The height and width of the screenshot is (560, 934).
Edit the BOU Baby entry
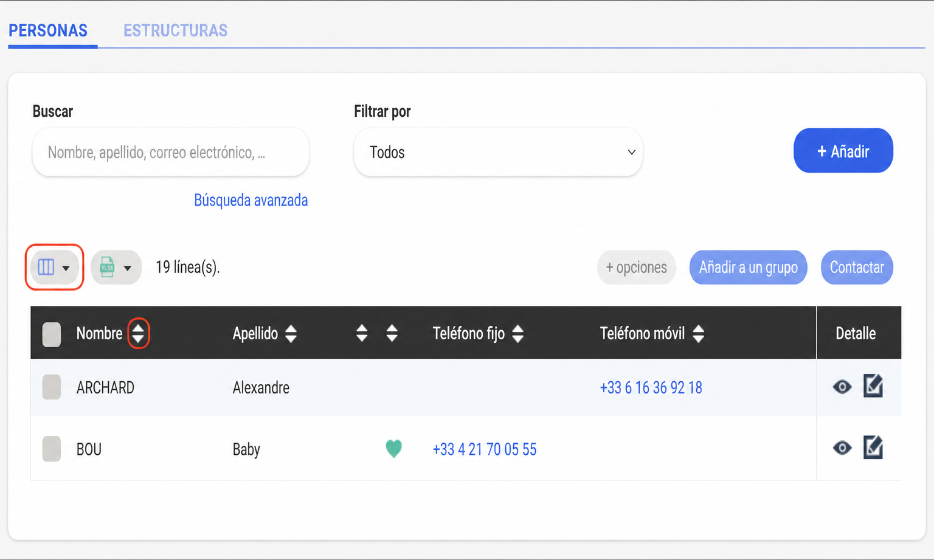coord(873,448)
